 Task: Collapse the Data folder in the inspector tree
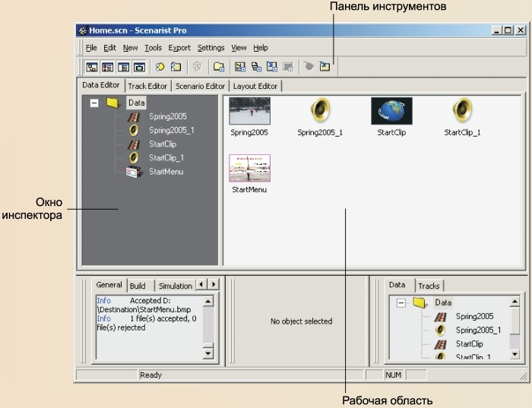(x=94, y=103)
